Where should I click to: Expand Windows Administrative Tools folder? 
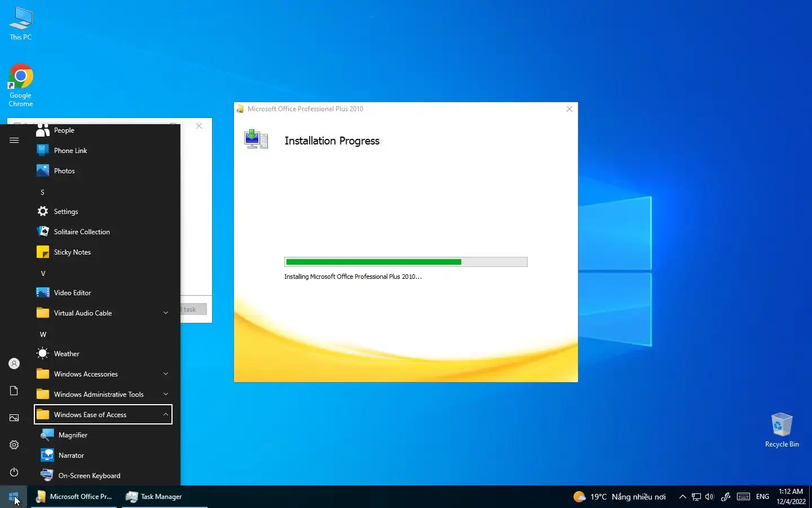[x=103, y=395]
